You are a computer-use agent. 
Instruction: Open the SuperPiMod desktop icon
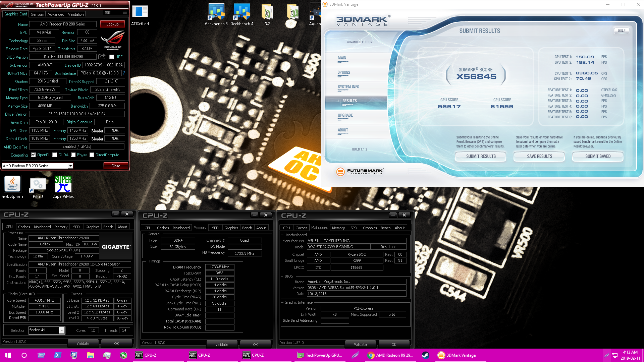(x=63, y=187)
